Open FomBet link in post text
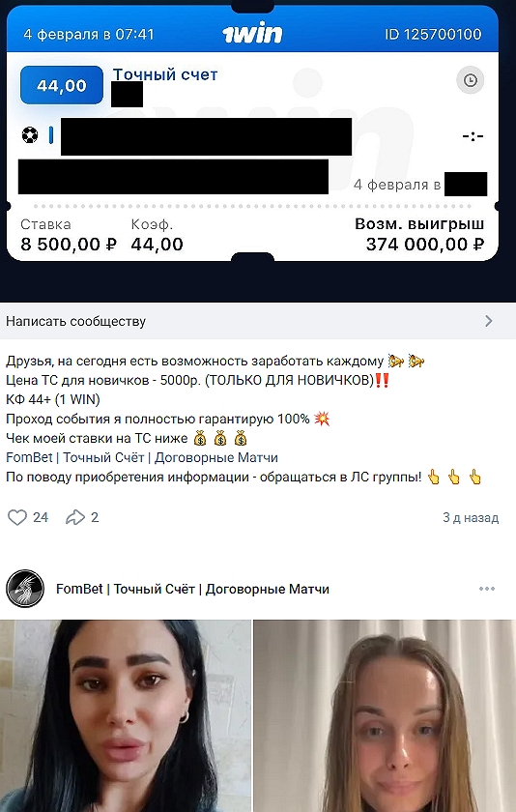The image size is (516, 812). click(x=142, y=458)
